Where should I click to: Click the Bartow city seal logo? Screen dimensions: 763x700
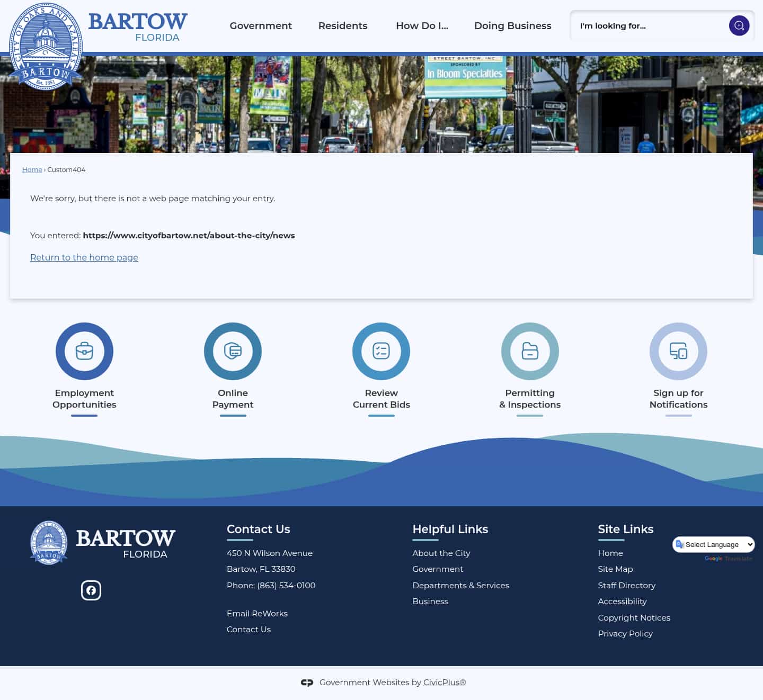coord(45,47)
